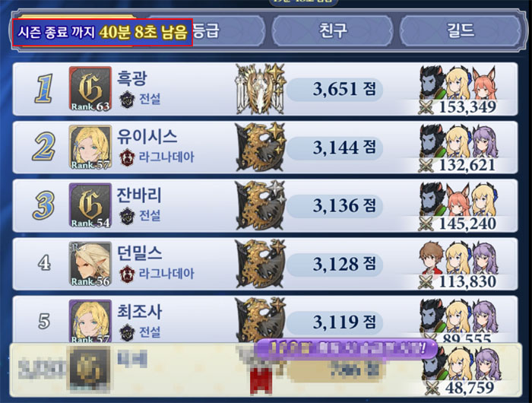
Task: Open 유이시스's Rank 57 profile portrait
Action: [90, 148]
